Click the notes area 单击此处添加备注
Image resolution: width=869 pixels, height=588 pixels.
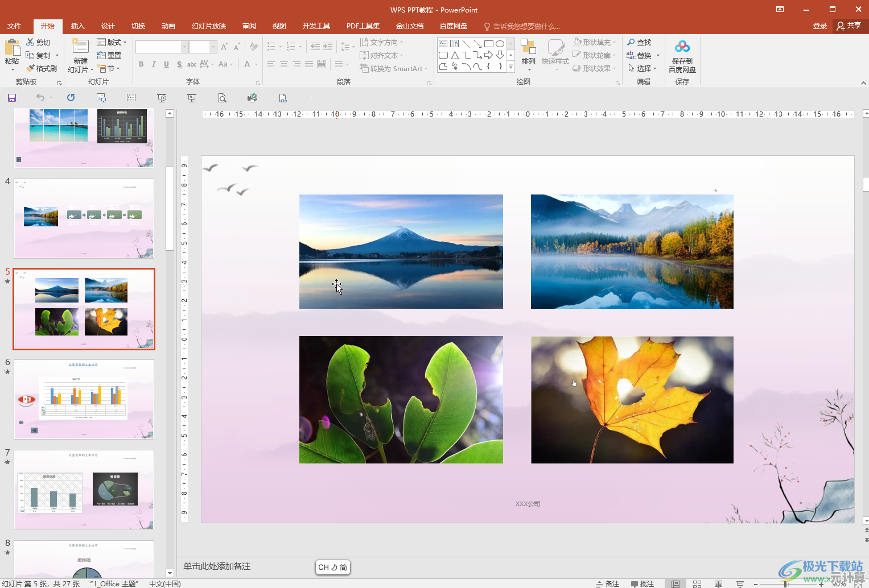click(217, 566)
